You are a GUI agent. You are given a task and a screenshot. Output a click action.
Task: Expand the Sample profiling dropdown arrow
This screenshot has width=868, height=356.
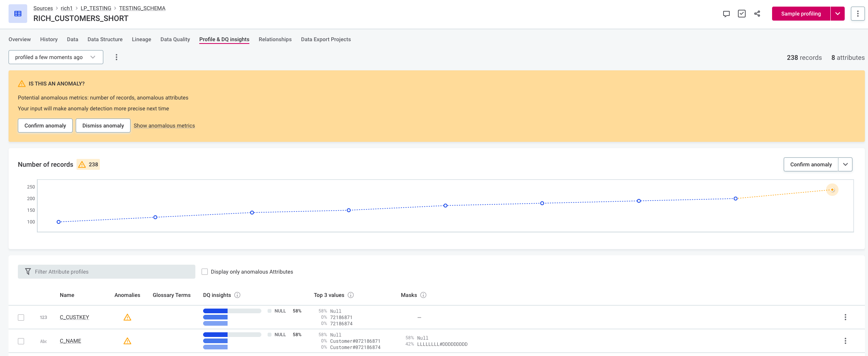point(838,14)
